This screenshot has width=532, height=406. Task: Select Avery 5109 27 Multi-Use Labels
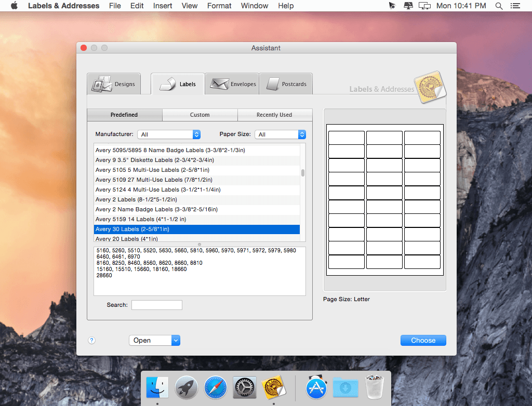click(197, 180)
